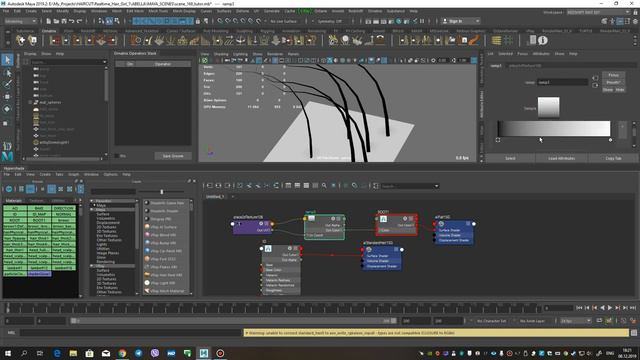
Task: Click the ramp Sample swatch
Action: pyautogui.click(x=549, y=107)
